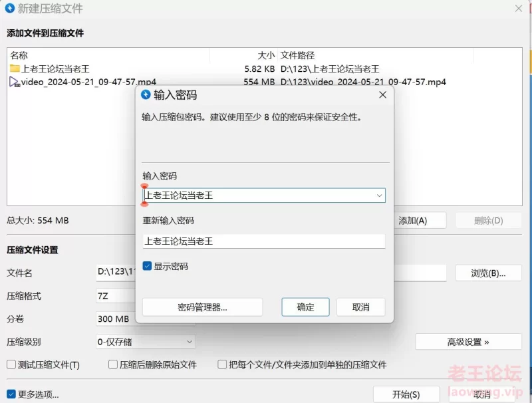532x403 pixels.
Task: Click the size cell 554 MB in file list
Action: coord(259,82)
